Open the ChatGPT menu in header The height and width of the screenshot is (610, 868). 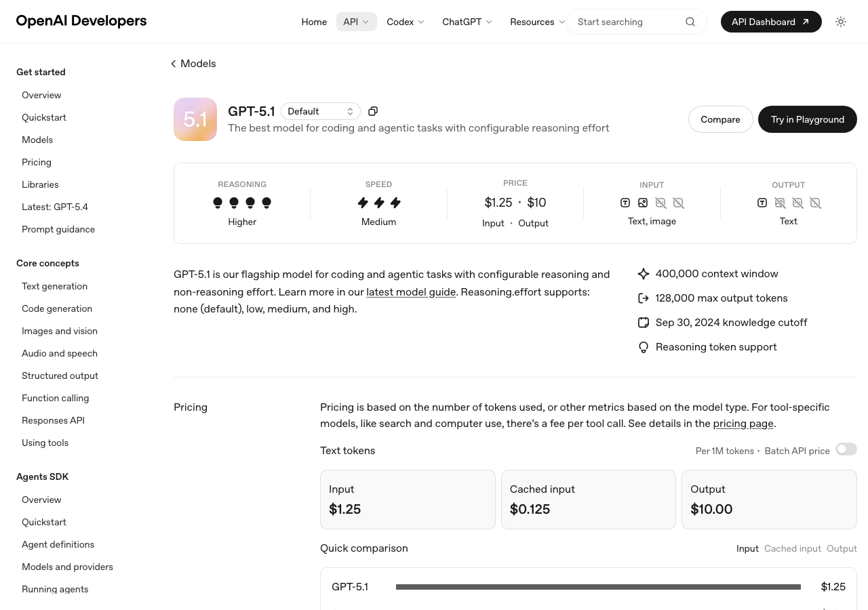pyautogui.click(x=467, y=22)
